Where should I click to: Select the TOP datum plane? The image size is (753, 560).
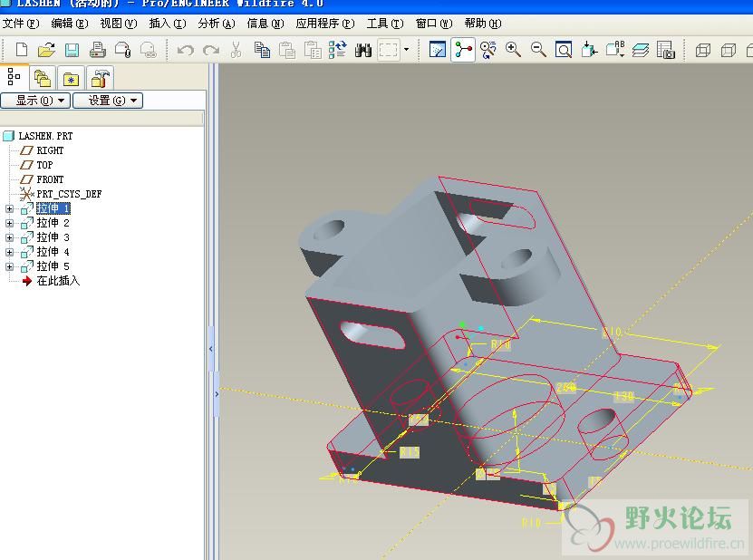click(44, 165)
